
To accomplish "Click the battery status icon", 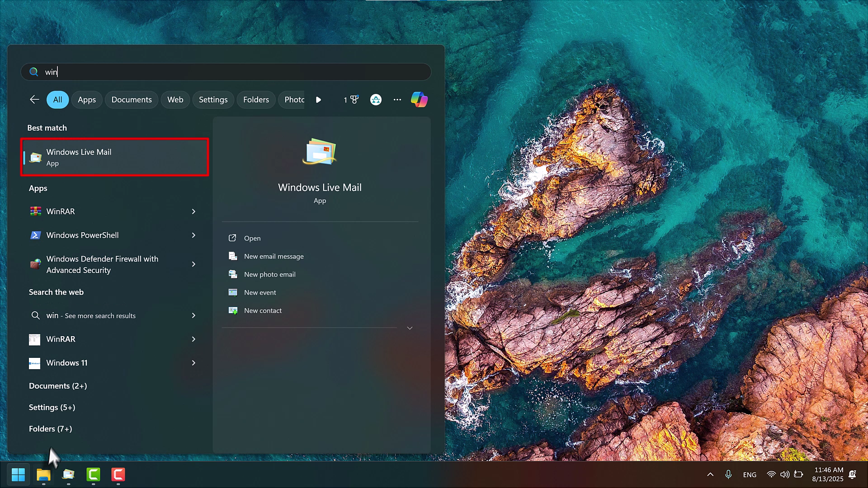I will [x=798, y=474].
